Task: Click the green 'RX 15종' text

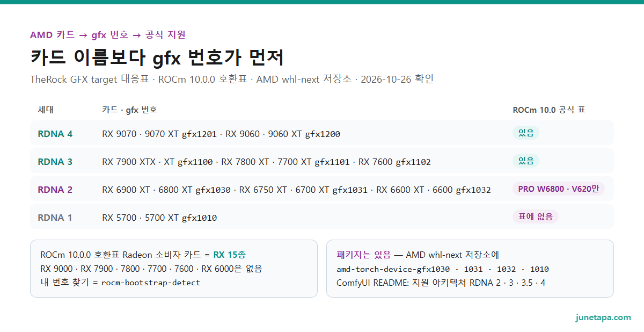Action: pos(229,255)
